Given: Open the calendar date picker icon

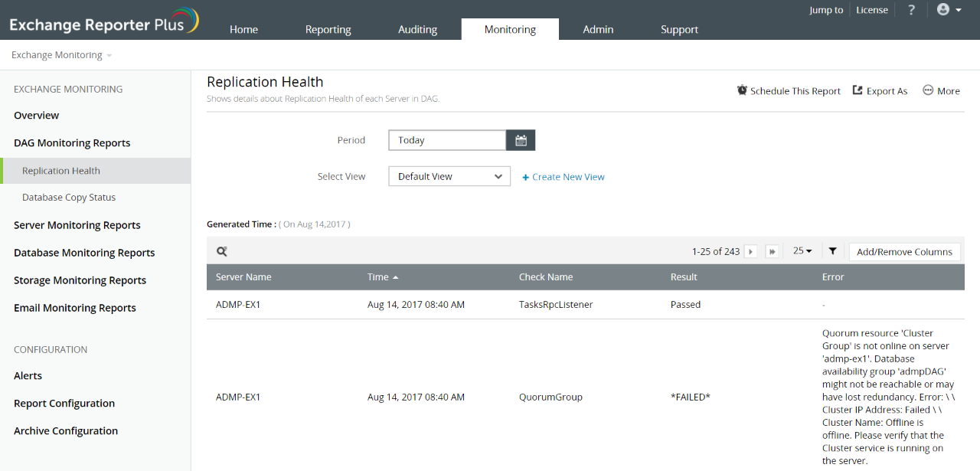Looking at the screenshot, I should point(521,140).
